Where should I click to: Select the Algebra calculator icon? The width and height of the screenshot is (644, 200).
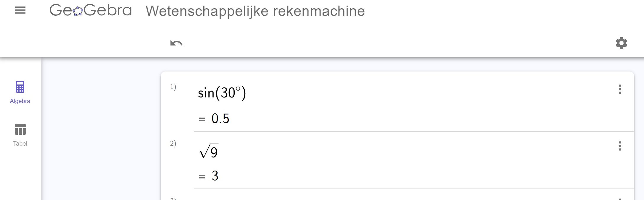click(20, 87)
